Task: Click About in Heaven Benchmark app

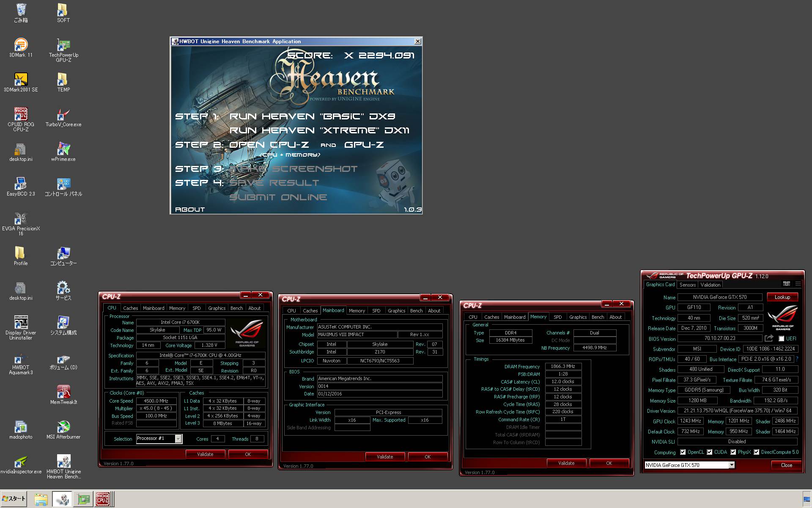Action: (190, 210)
